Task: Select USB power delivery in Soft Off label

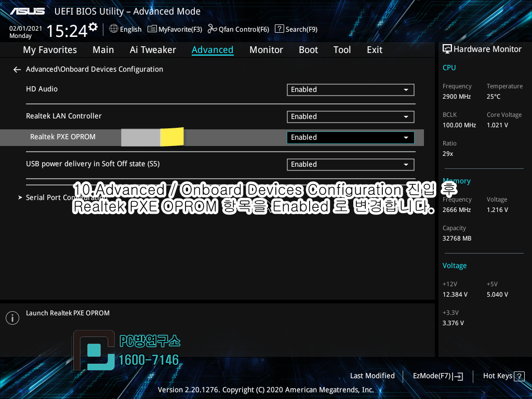Action: click(x=92, y=164)
